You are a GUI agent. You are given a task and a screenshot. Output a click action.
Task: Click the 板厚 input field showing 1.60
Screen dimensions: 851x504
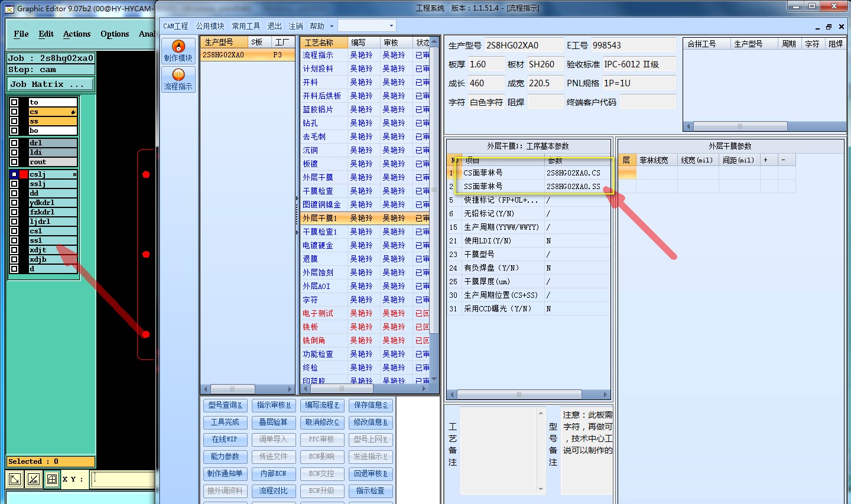(x=486, y=64)
